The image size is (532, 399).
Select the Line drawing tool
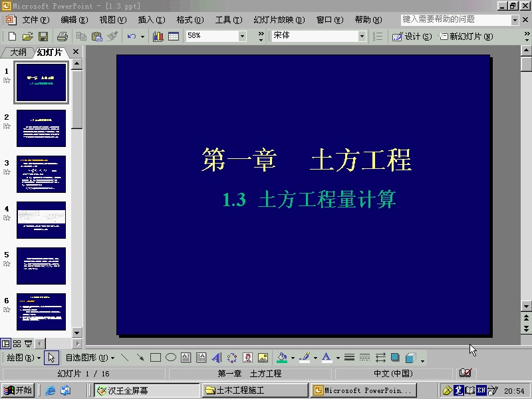[125, 357]
